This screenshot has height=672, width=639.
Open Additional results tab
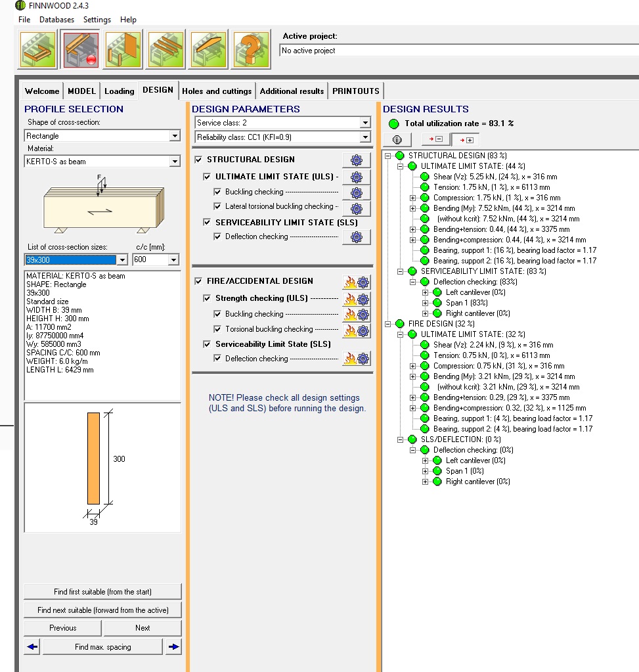(x=292, y=91)
